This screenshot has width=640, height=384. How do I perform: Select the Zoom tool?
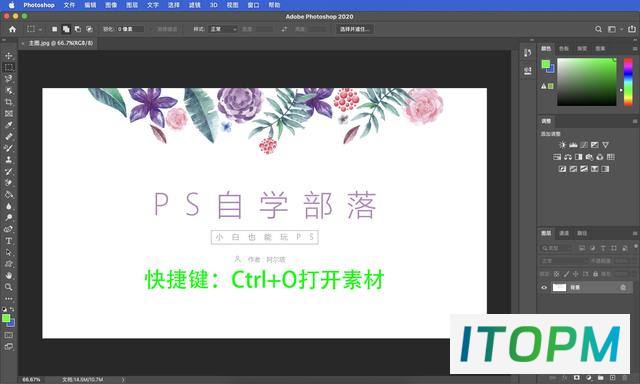tap(9, 287)
